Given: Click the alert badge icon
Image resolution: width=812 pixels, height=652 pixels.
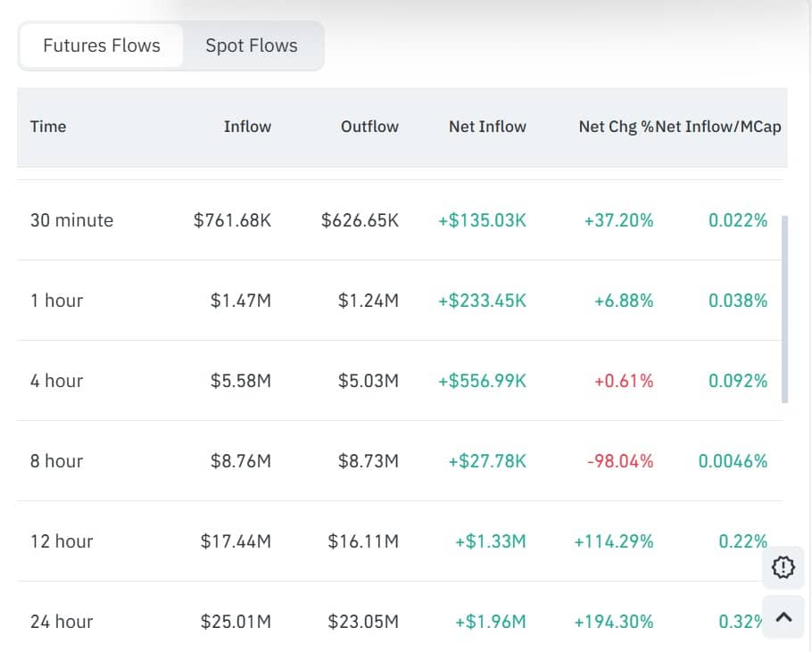Looking at the screenshot, I should pyautogui.click(x=783, y=567).
